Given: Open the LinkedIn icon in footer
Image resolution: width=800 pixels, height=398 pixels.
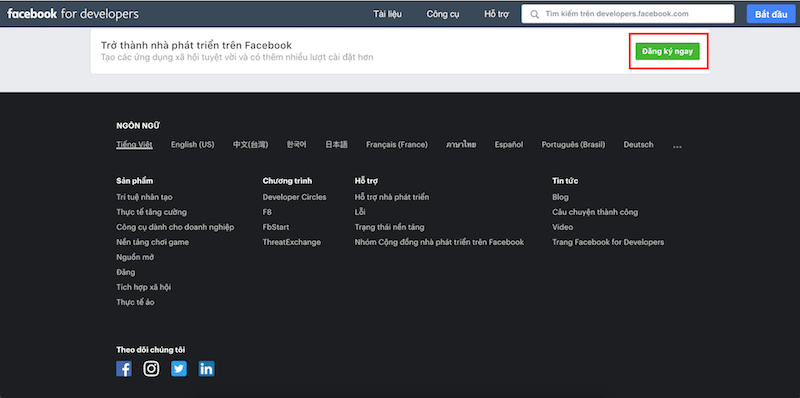Looking at the screenshot, I should (206, 368).
